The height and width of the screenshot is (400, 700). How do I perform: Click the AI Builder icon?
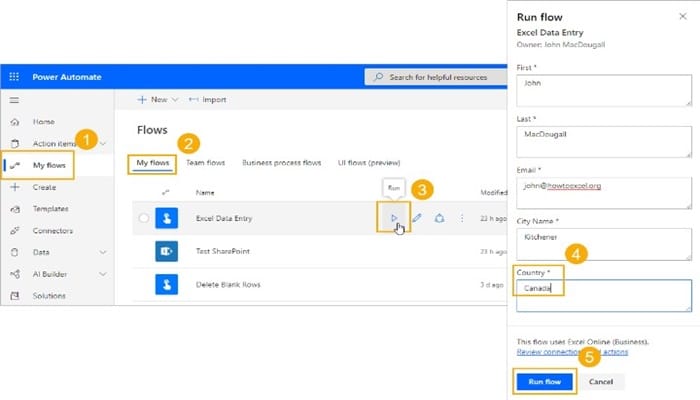(x=15, y=274)
